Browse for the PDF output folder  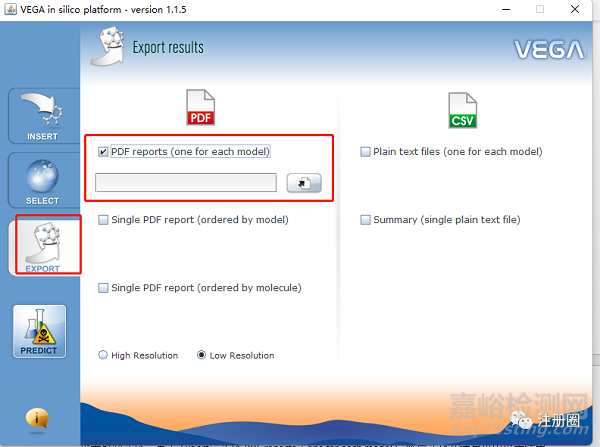pyautogui.click(x=303, y=183)
